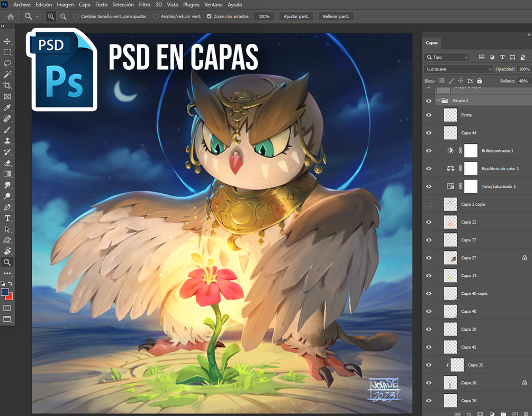Select the Brush tool

click(7, 130)
